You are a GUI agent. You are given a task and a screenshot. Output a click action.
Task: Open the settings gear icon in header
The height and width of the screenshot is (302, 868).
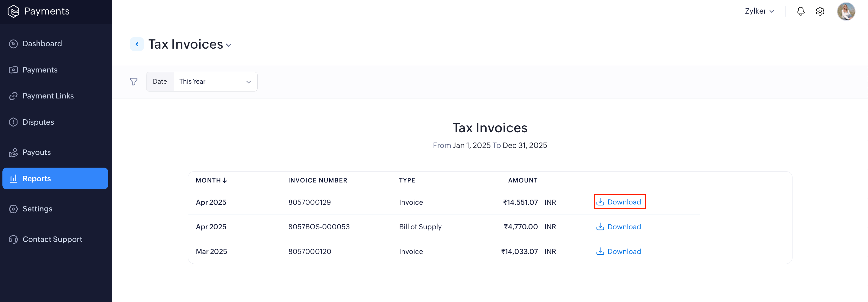pyautogui.click(x=820, y=11)
